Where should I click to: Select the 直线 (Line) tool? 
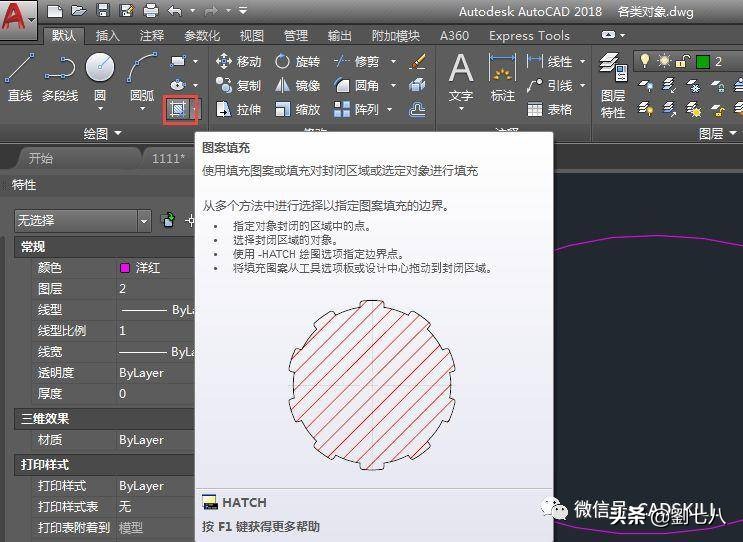(x=20, y=77)
